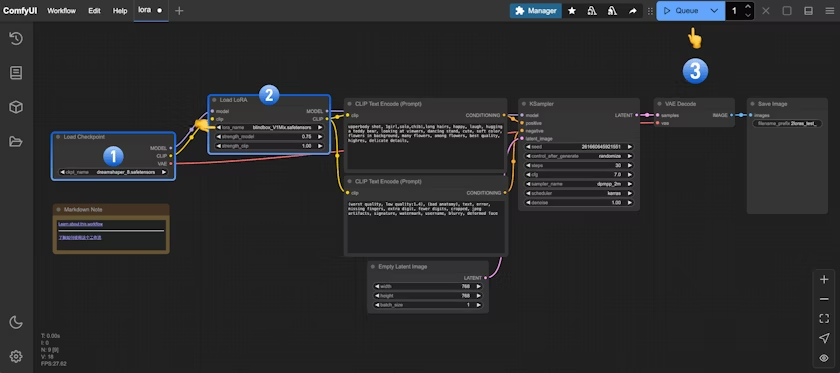This screenshot has height=373, width=840.
Task: Open the Model Library cube icon
Action: [x=16, y=107]
